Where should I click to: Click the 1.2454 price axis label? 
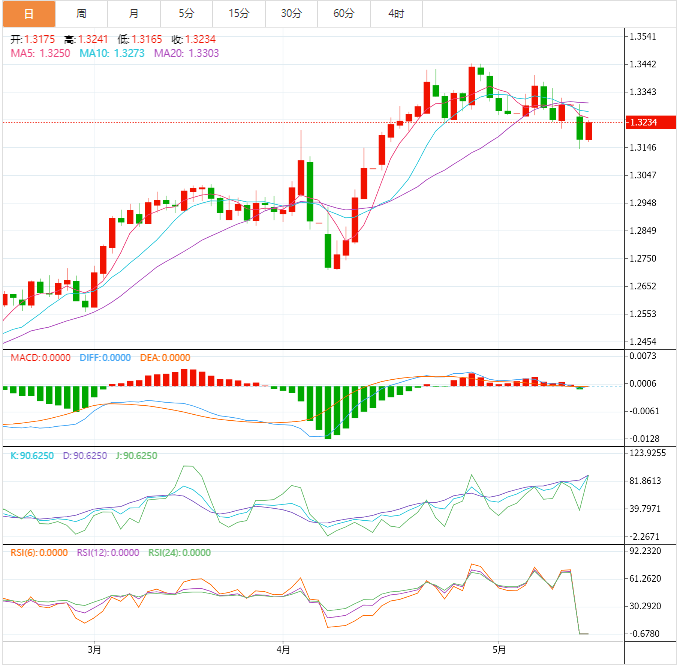coord(643,342)
